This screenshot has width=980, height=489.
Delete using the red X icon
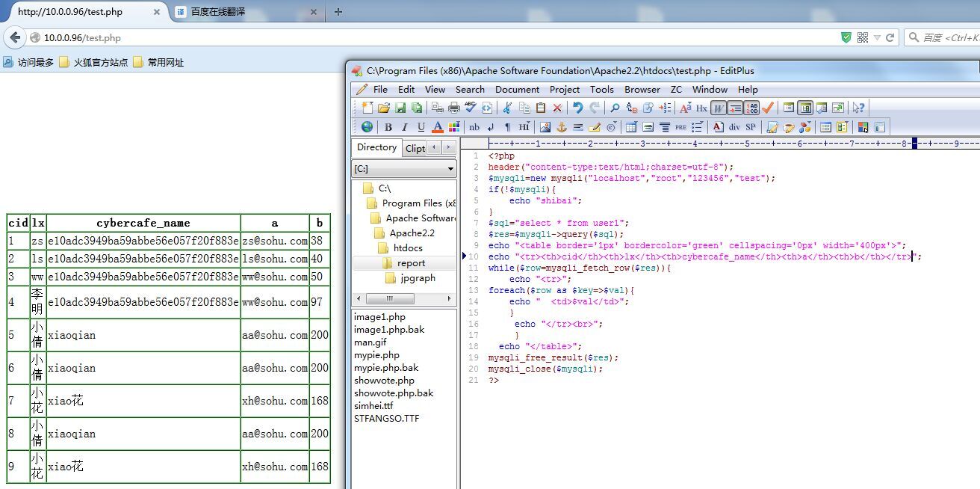(557, 108)
